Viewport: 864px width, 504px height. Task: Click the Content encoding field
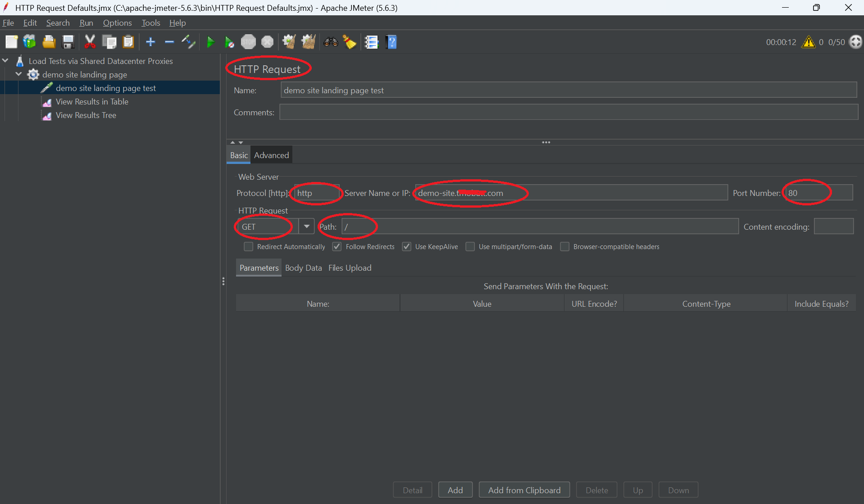(833, 226)
